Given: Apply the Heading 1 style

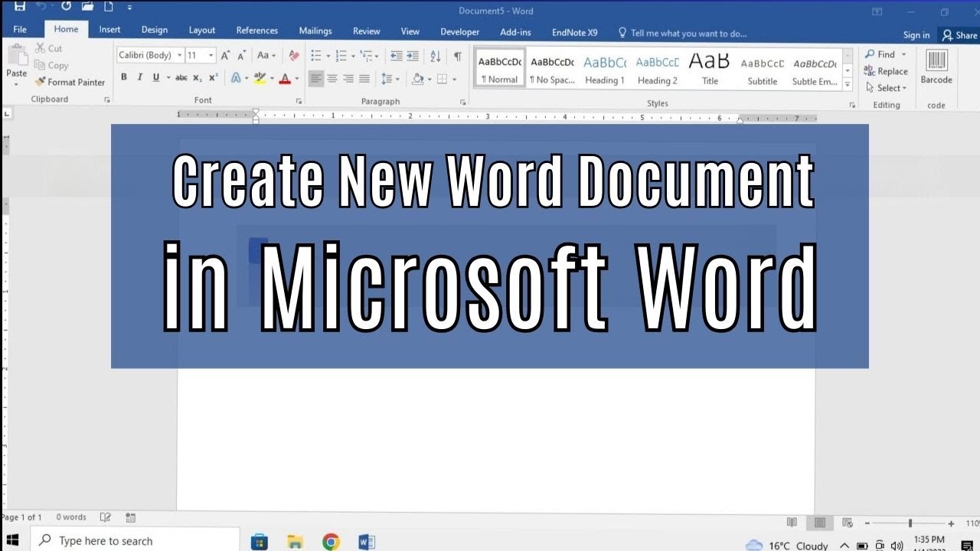Looking at the screenshot, I should point(604,69).
